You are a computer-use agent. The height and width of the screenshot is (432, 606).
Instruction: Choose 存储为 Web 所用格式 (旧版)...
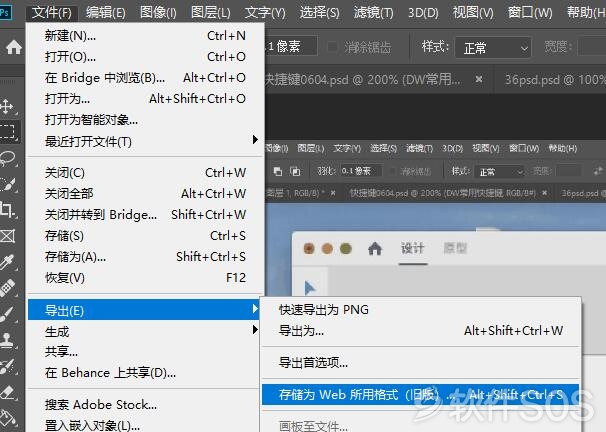pyautogui.click(x=420, y=395)
